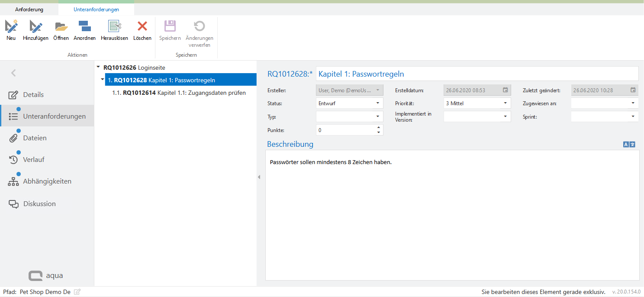Viewport: 644px width, 297px height.
Task: Click the edit pencil next to project path
Action: [77, 292]
